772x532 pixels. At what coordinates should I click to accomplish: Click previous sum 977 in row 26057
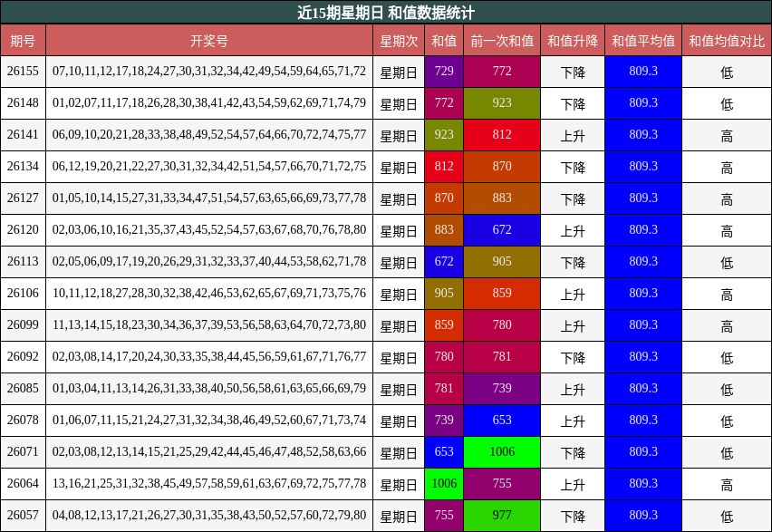[x=502, y=516]
